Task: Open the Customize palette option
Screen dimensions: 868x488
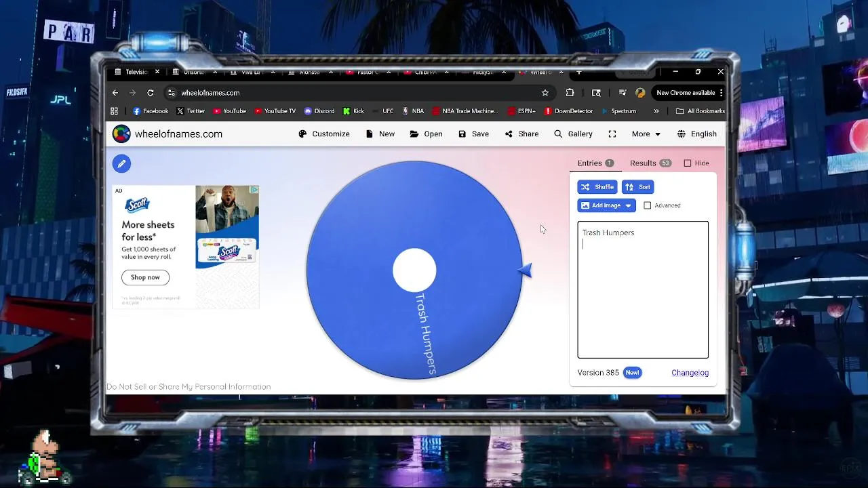Action: tap(324, 134)
